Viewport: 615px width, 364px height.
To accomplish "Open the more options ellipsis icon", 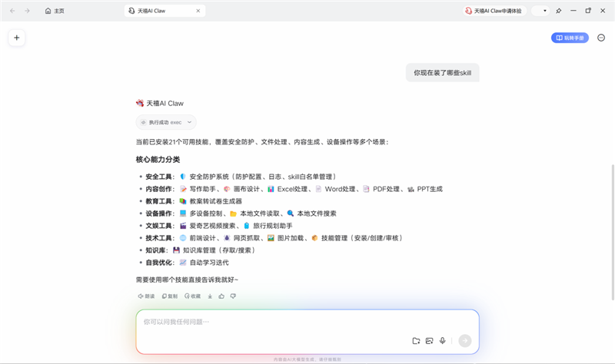I will point(601,38).
